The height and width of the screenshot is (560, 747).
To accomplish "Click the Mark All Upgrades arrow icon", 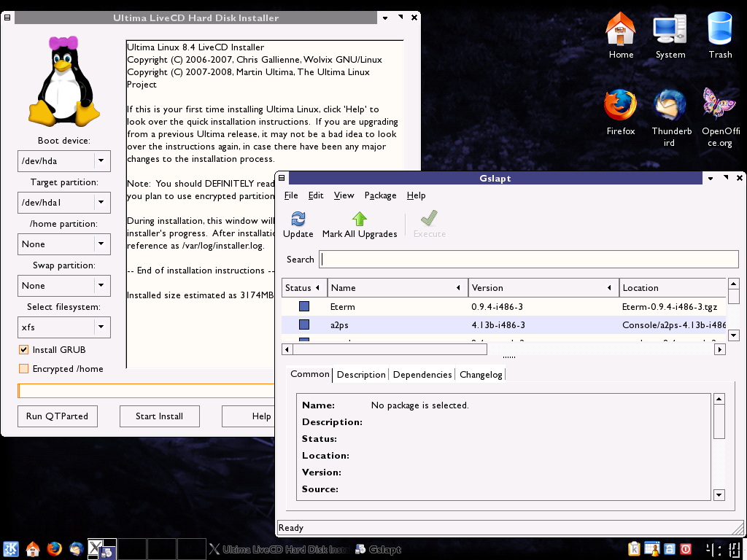I will (x=360, y=219).
